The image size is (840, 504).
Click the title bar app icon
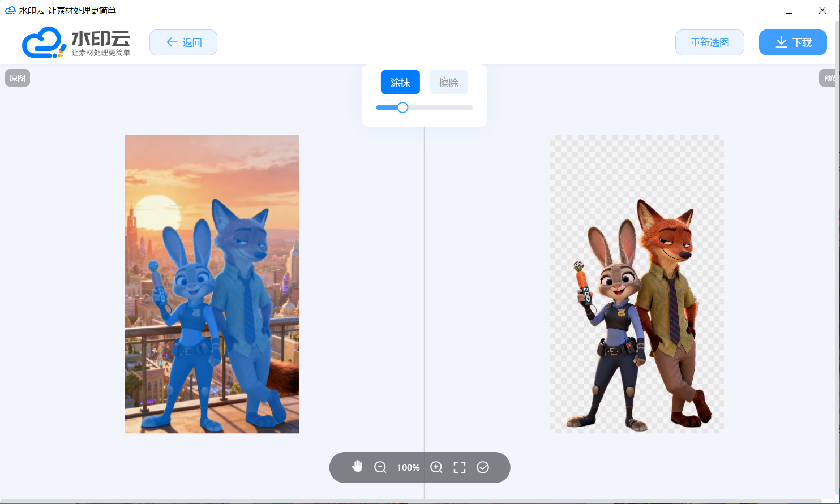pyautogui.click(x=10, y=10)
